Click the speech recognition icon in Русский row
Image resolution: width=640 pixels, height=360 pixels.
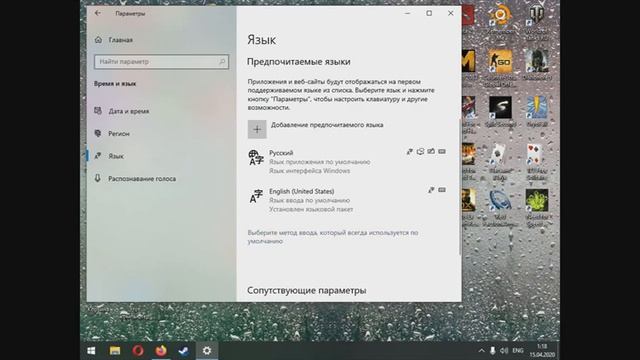pyautogui.click(x=420, y=151)
